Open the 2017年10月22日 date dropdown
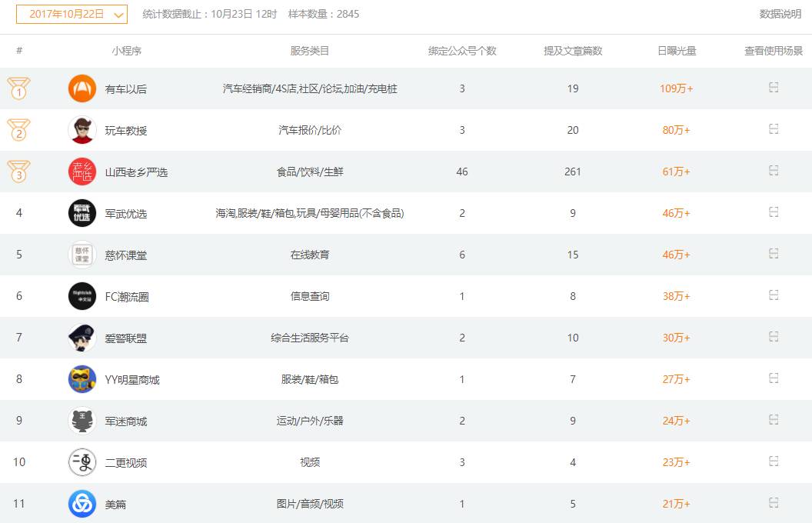This screenshot has width=812, height=523. (72, 15)
